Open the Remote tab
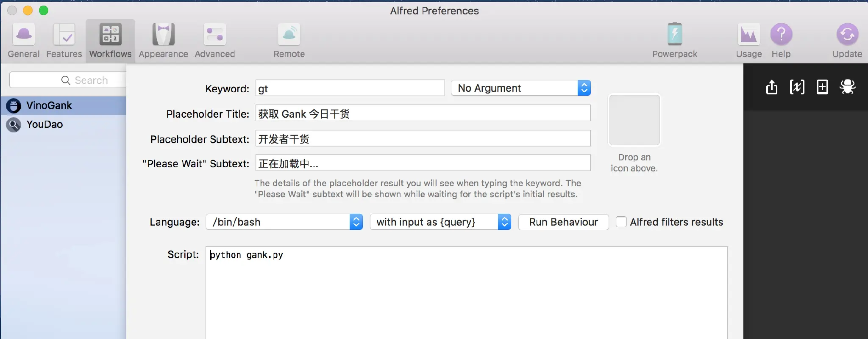This screenshot has width=868, height=339. pyautogui.click(x=289, y=41)
